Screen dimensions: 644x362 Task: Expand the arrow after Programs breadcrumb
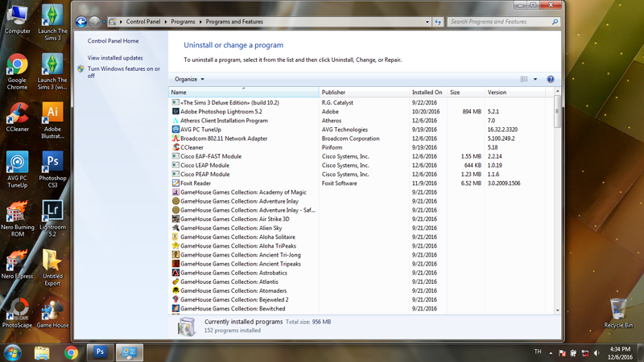200,22
